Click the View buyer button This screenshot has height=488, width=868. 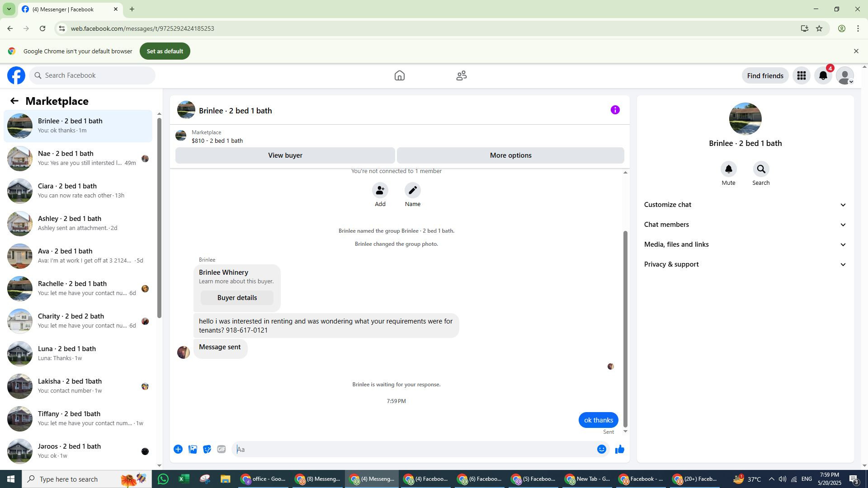(285, 155)
